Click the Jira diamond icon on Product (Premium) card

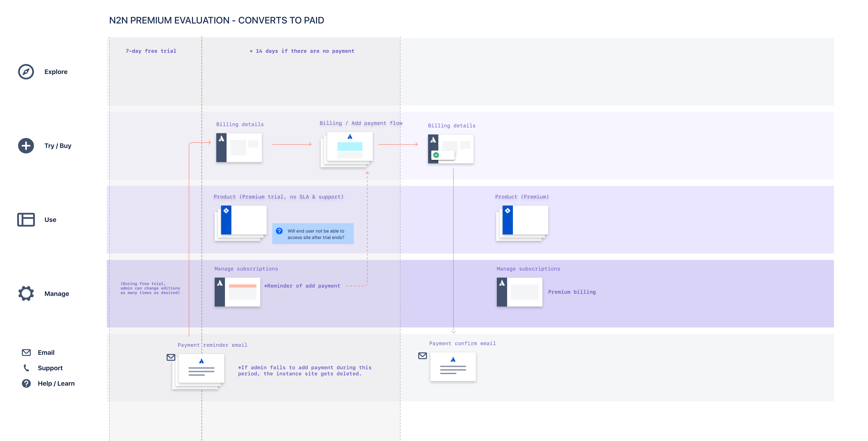(507, 211)
